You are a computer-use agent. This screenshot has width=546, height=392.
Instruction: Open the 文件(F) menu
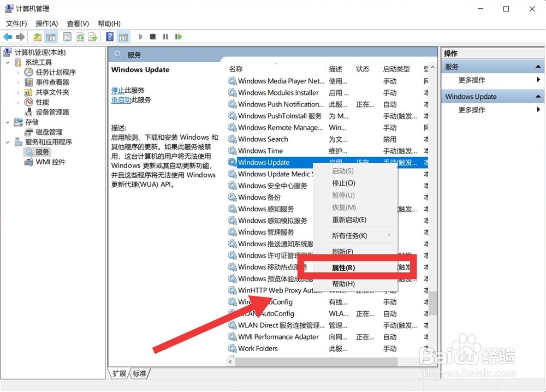coord(16,23)
